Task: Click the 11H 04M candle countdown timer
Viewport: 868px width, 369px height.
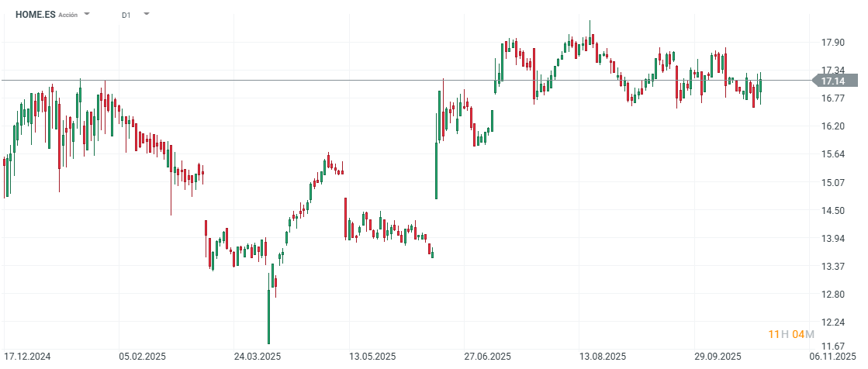Action: [x=790, y=334]
